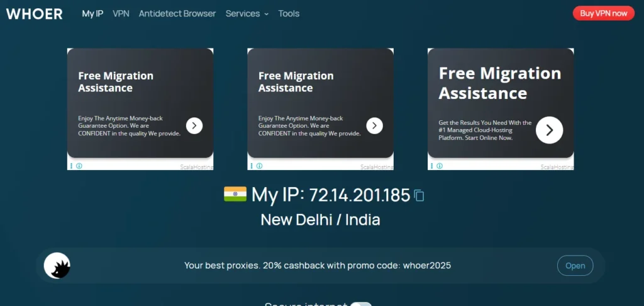The height and width of the screenshot is (306, 644).
Task: Click the WHOER logo
Action: (x=35, y=14)
